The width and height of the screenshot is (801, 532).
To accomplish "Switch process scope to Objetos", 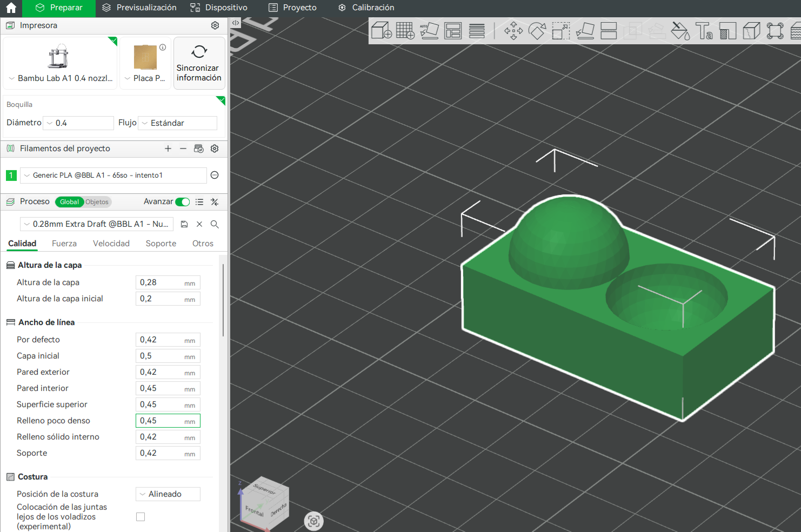I will click(97, 202).
